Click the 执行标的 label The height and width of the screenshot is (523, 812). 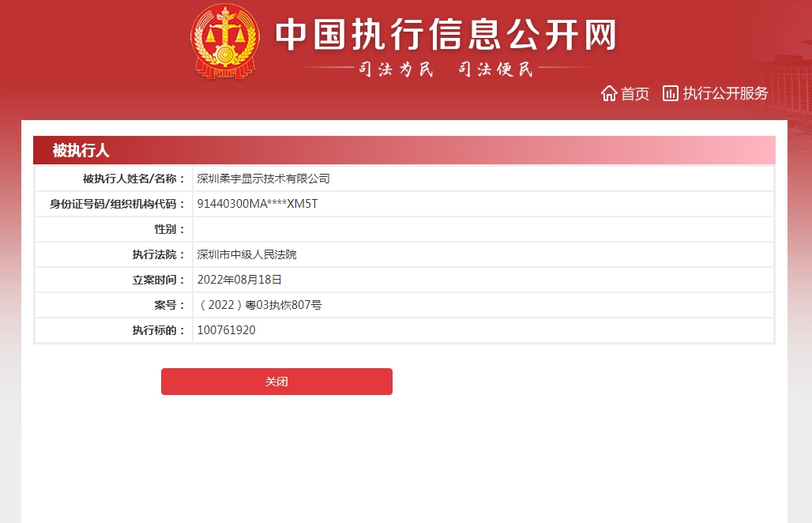click(159, 330)
